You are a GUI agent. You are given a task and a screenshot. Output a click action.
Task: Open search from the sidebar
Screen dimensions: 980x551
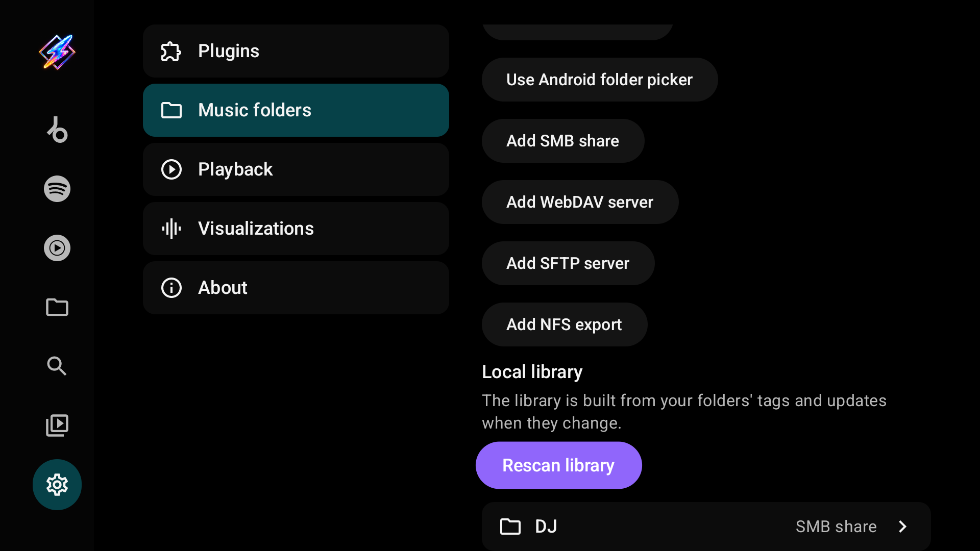click(x=57, y=366)
